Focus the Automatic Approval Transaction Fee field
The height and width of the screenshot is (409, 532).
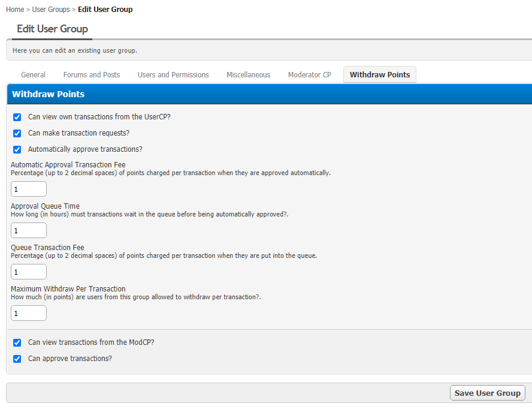tap(29, 189)
